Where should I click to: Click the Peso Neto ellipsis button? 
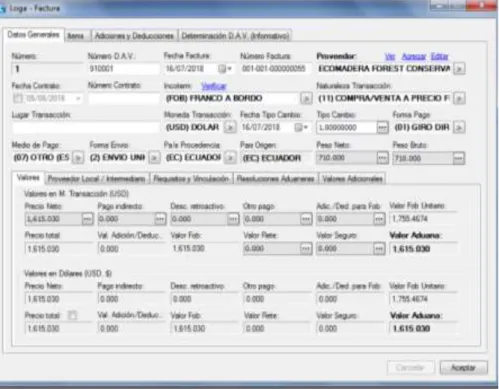point(382,158)
